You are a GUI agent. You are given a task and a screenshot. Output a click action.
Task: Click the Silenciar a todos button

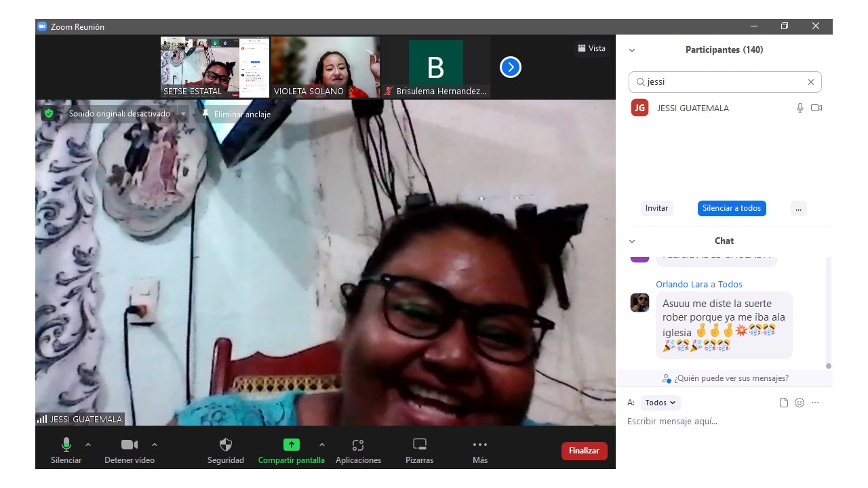732,208
